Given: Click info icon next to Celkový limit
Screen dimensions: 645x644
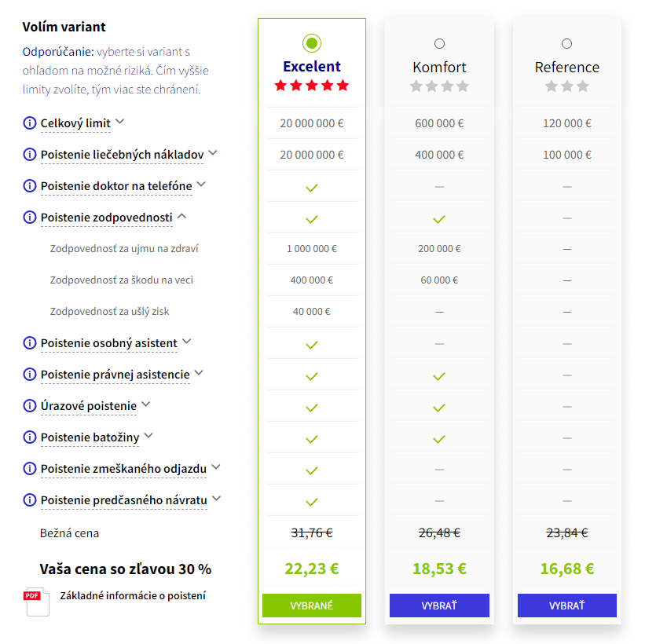Looking at the screenshot, I should tap(30, 123).
